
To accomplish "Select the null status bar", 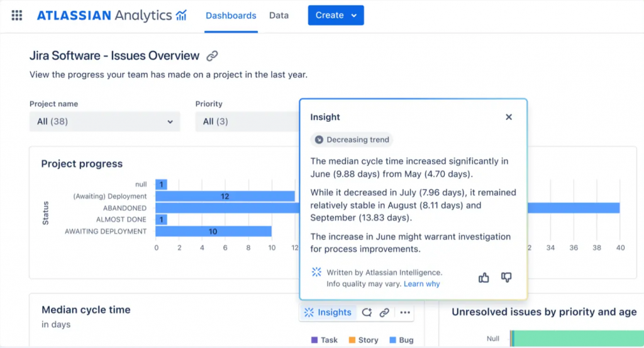I will pos(162,184).
